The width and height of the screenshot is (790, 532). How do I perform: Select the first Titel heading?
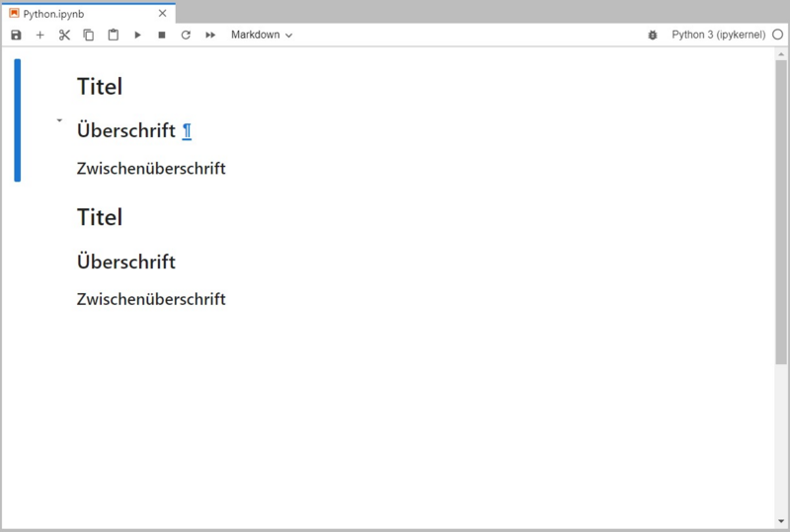point(100,87)
